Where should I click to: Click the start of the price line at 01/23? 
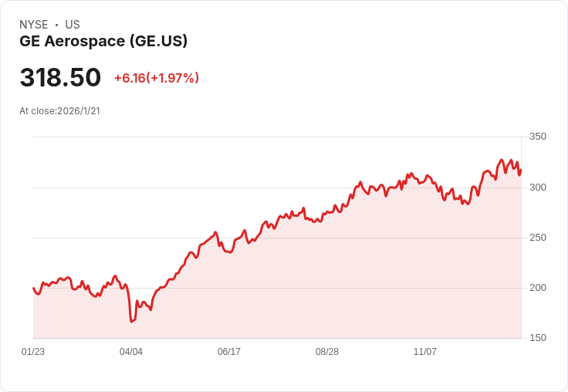(x=33, y=288)
